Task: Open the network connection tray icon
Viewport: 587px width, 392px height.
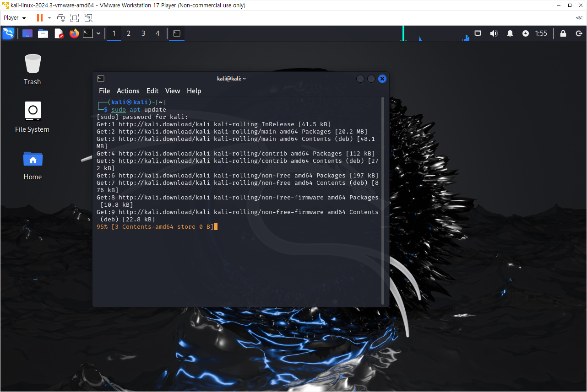Action: 478,33
